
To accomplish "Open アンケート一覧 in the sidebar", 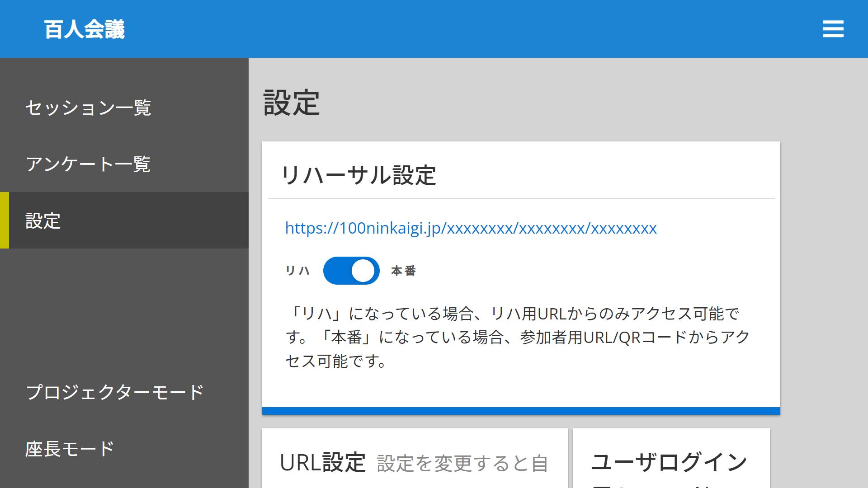I will click(88, 164).
